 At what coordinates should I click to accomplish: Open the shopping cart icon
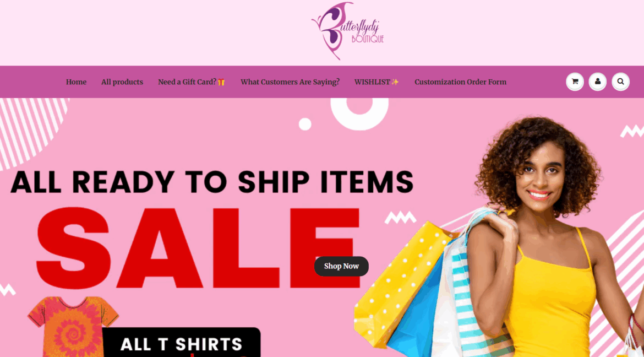(575, 82)
